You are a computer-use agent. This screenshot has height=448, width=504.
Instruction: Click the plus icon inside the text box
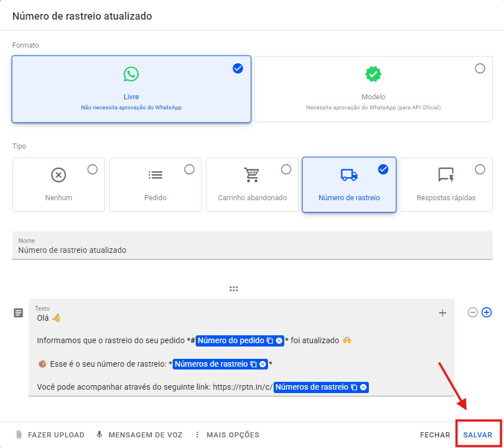[442, 313]
